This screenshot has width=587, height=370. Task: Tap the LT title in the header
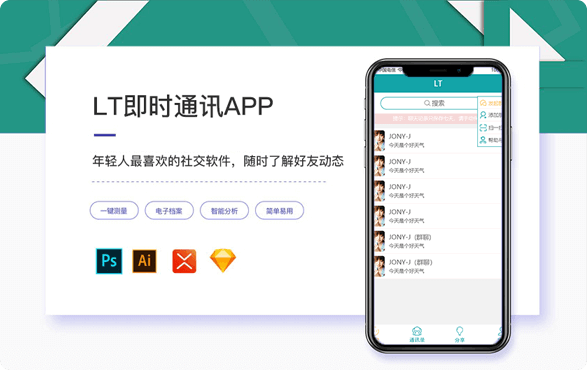[438, 84]
